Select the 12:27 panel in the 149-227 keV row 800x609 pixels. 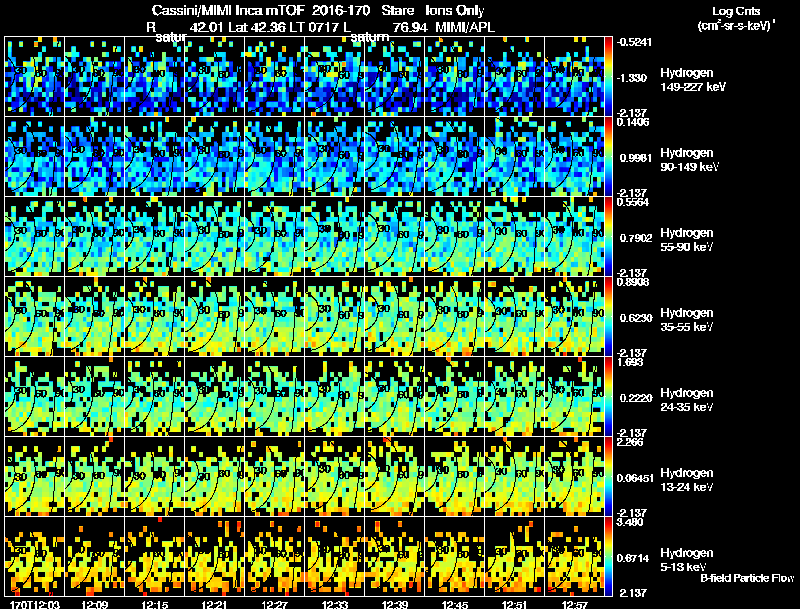(274, 77)
